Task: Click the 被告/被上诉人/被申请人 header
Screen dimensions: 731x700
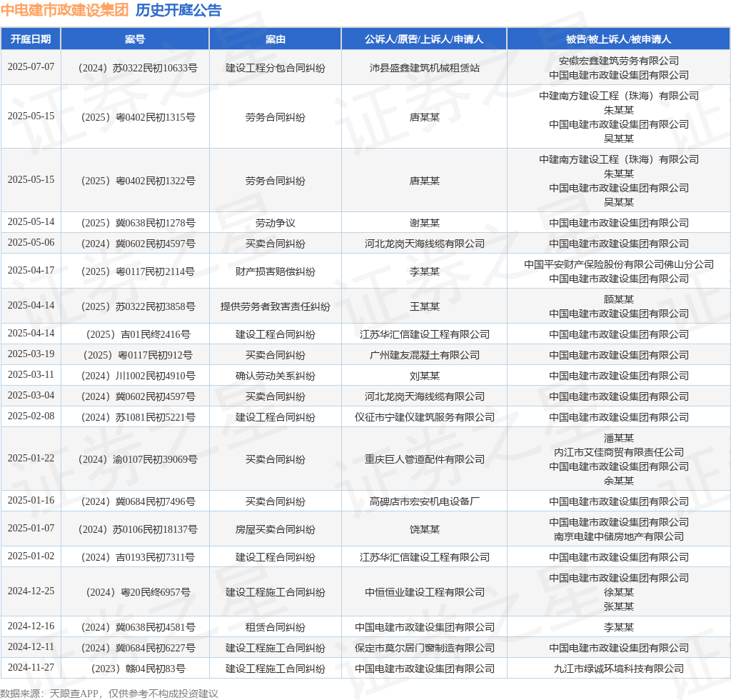Action: pyautogui.click(x=618, y=39)
